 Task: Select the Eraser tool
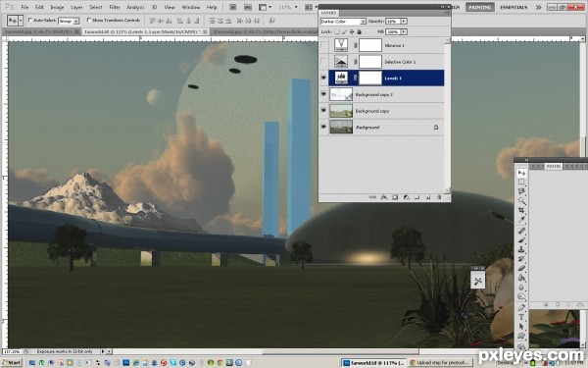pyautogui.click(x=521, y=268)
